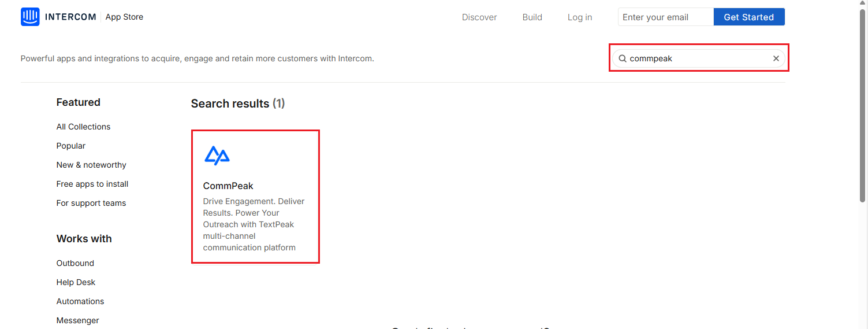Select the Popular collection
Image resolution: width=868 pixels, height=329 pixels.
point(71,146)
